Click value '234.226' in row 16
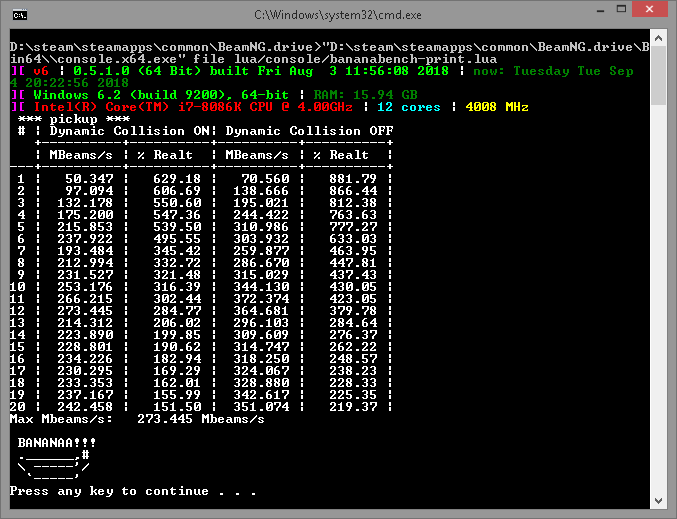The height and width of the screenshot is (519, 677). coord(85,359)
